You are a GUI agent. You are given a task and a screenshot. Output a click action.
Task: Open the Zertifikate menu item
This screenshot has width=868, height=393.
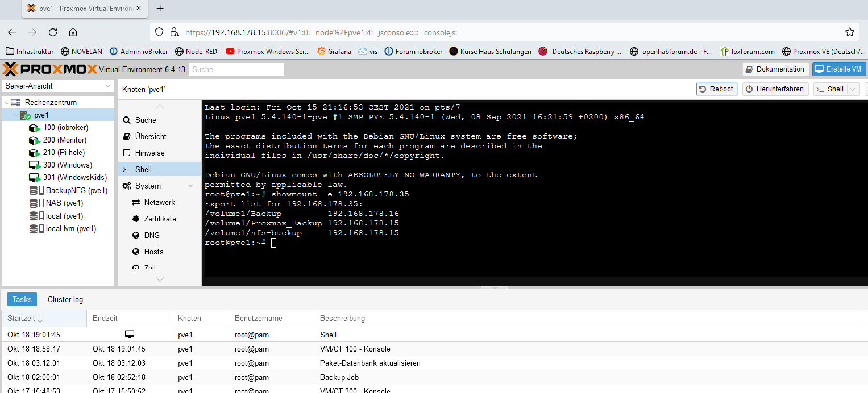pos(160,219)
